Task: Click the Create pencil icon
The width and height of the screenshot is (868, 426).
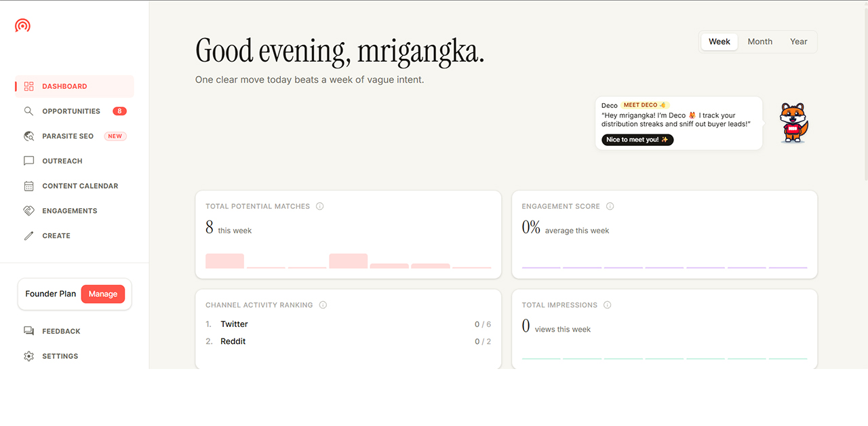Action: 28,236
